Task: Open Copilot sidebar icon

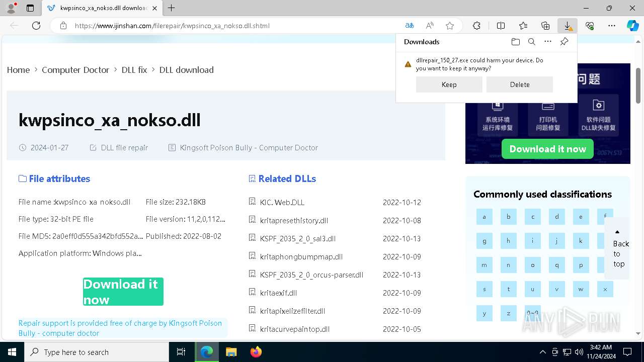Action: [x=633, y=26]
